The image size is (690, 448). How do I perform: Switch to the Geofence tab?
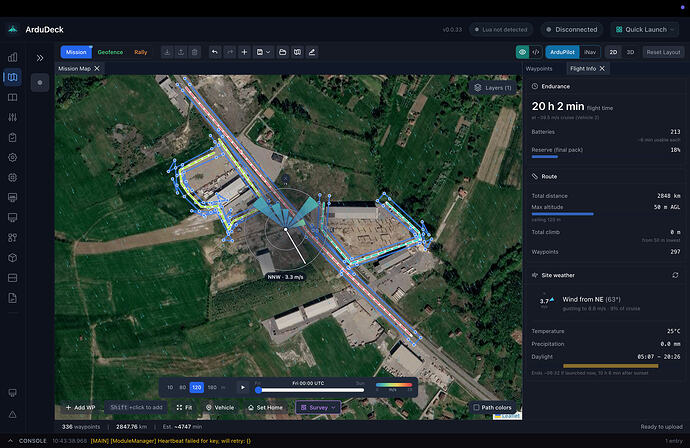click(110, 52)
